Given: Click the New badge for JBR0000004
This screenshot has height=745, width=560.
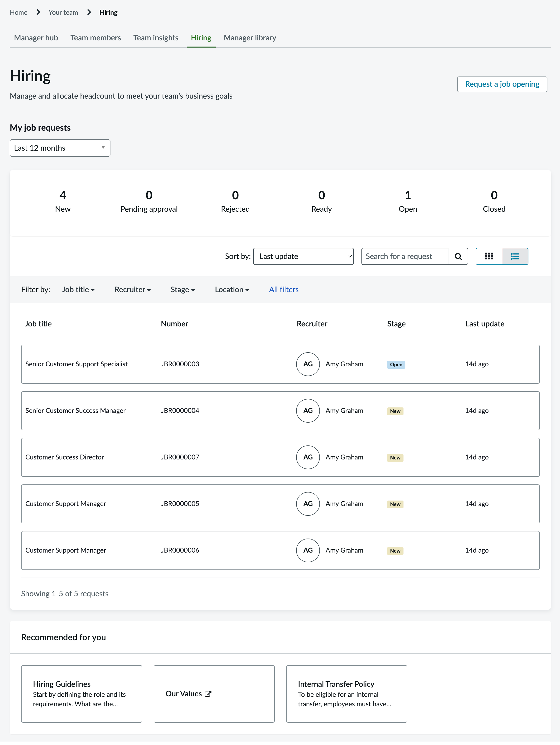Looking at the screenshot, I should point(395,411).
